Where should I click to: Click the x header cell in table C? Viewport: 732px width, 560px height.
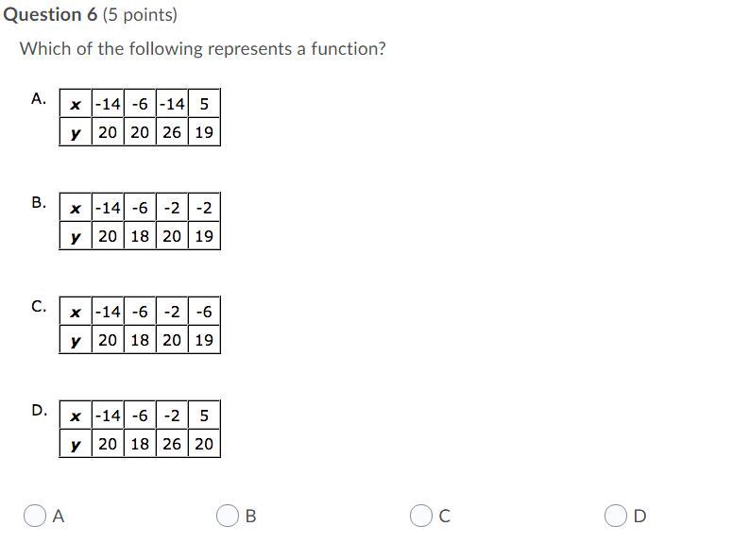(76, 312)
